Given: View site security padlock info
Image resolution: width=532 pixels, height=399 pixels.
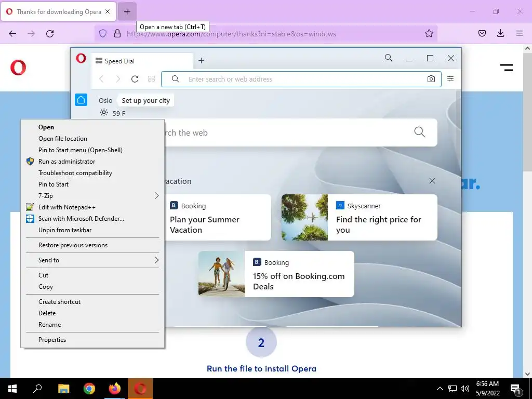Looking at the screenshot, I should (x=117, y=34).
